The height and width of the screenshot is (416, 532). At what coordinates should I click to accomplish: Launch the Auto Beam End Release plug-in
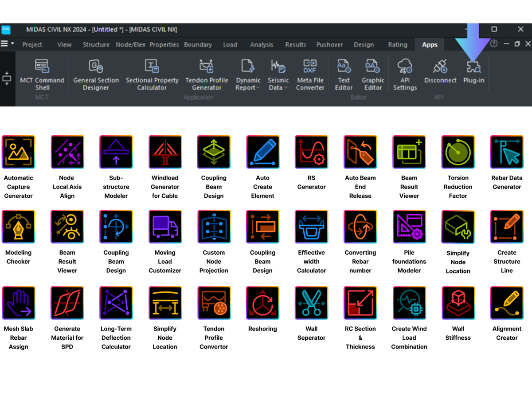(360, 152)
